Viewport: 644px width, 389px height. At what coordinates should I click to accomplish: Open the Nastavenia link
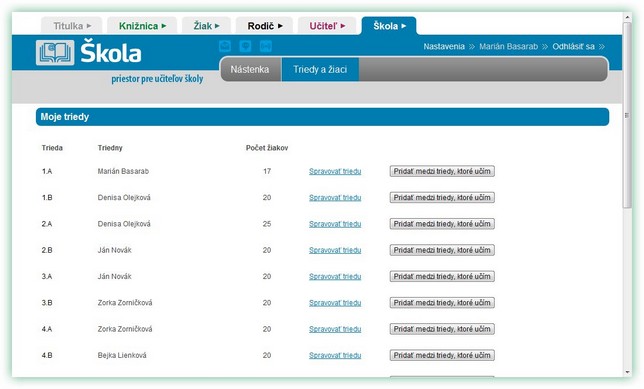point(444,46)
